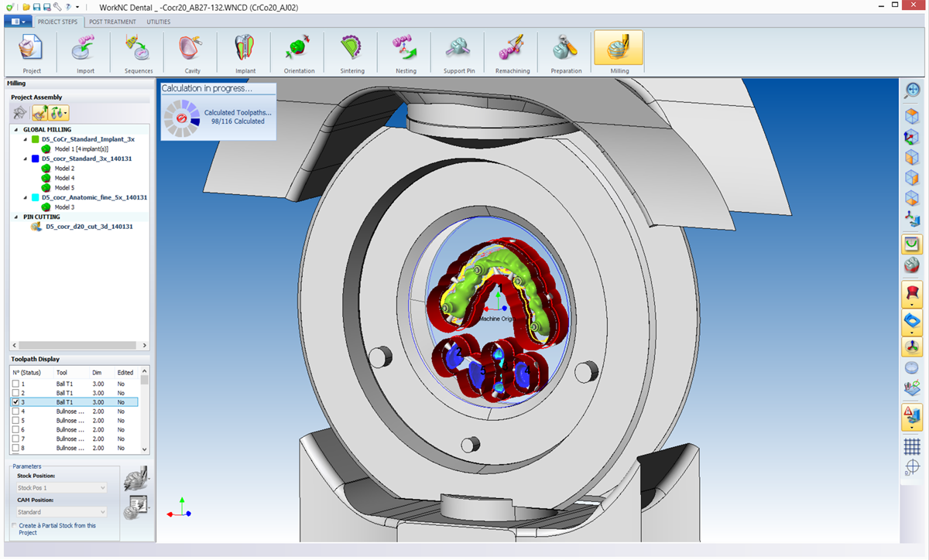Viewport: 929px width, 560px height.
Task: Open the Project step in the ribbon
Action: (x=32, y=53)
